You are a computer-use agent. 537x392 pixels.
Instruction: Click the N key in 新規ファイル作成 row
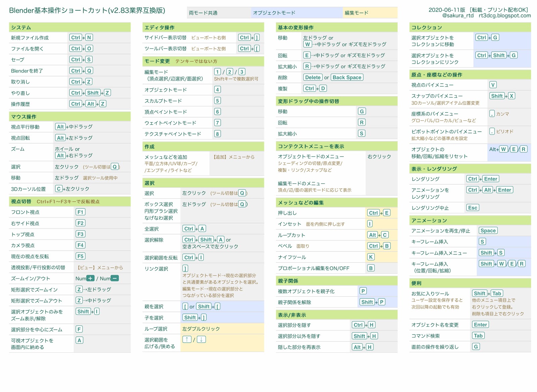(89, 38)
